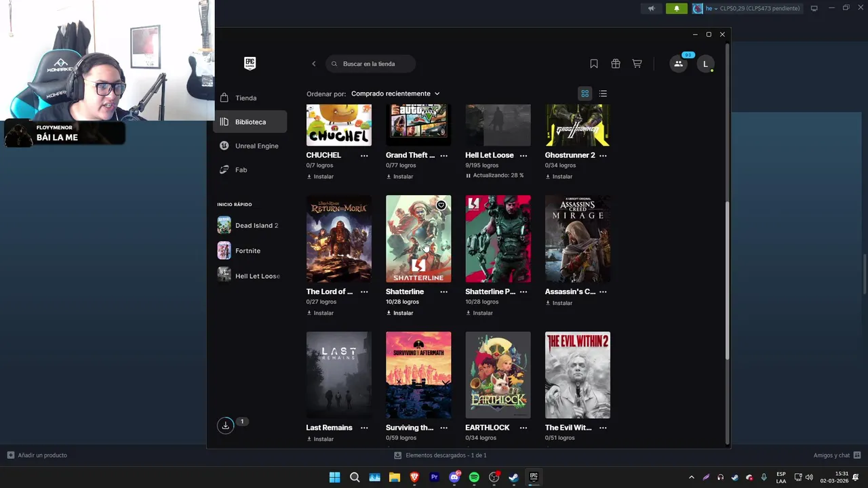Show hidden system tray icons
868x488 pixels.
691,477
